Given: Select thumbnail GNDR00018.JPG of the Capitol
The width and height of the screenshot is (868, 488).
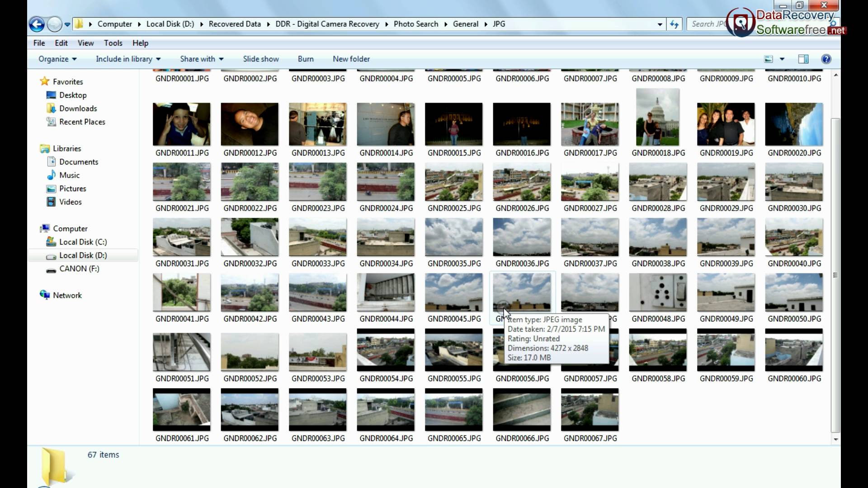Looking at the screenshot, I should coord(658,117).
